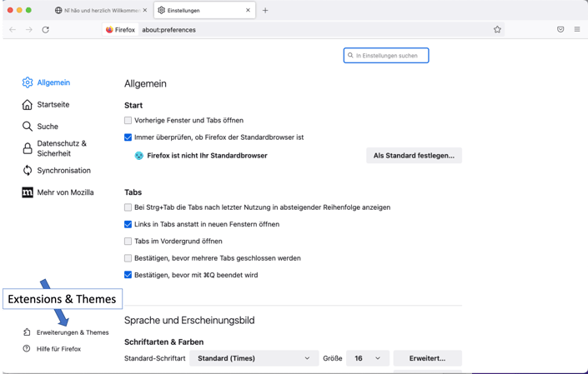Screen dimensions: 588x374
Task: Click the Erweitert fonts button
Action: point(427,358)
